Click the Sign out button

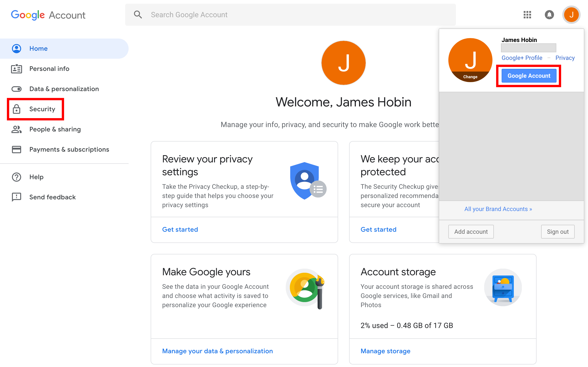point(557,232)
